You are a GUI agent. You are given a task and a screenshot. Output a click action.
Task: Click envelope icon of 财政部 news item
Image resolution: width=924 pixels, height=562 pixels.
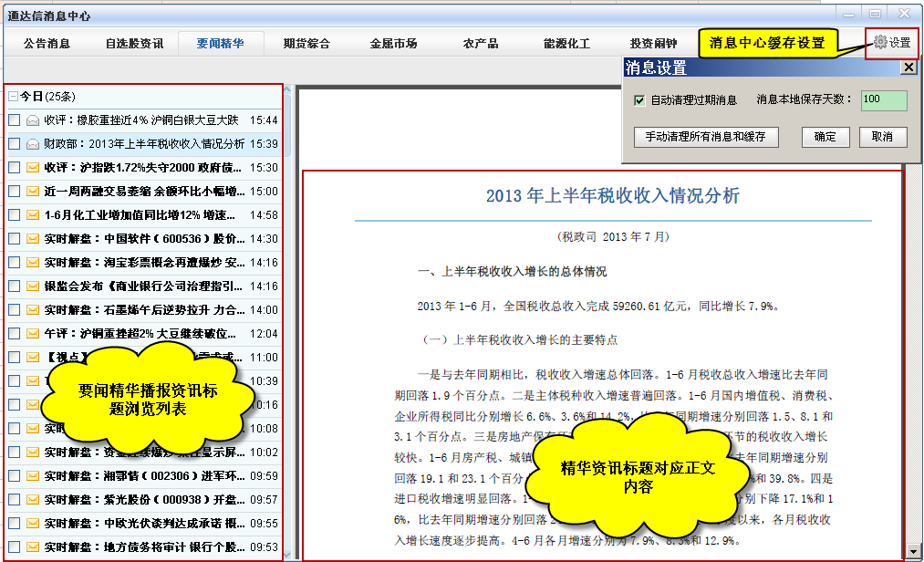33,144
